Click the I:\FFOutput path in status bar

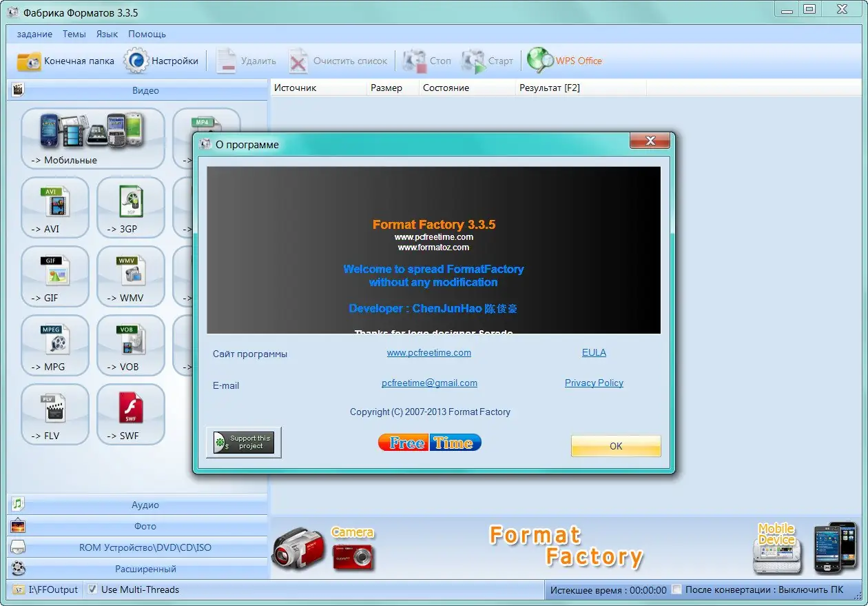pyautogui.click(x=53, y=589)
